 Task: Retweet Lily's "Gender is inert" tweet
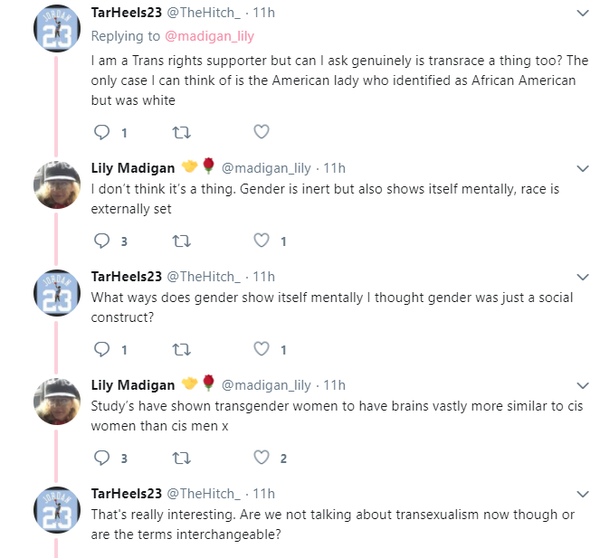point(181,241)
